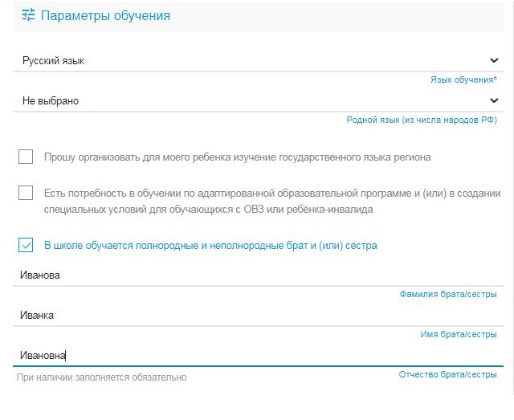
Task: Click the label Имя брата/сестры
Action: click(x=459, y=334)
